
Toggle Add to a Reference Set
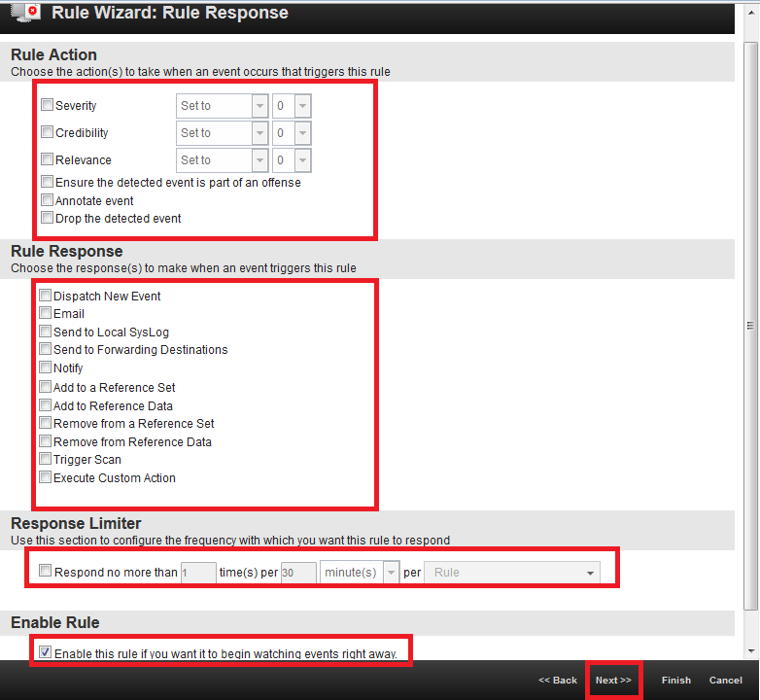click(x=45, y=387)
